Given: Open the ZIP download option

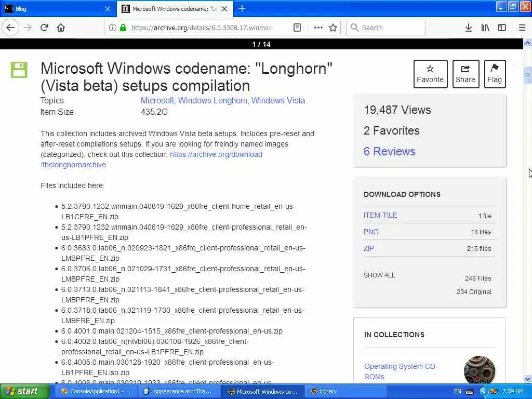Looking at the screenshot, I should [x=368, y=248].
